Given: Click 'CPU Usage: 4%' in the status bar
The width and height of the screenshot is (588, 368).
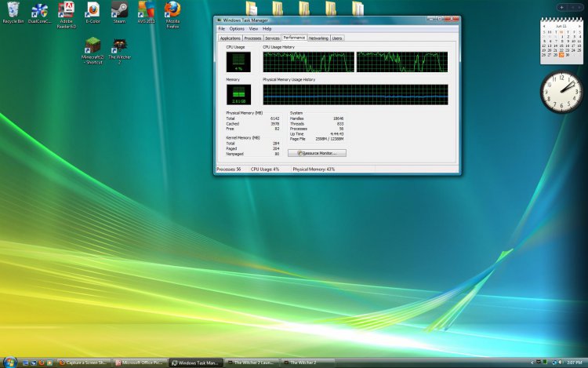Looking at the screenshot, I should (265, 169).
